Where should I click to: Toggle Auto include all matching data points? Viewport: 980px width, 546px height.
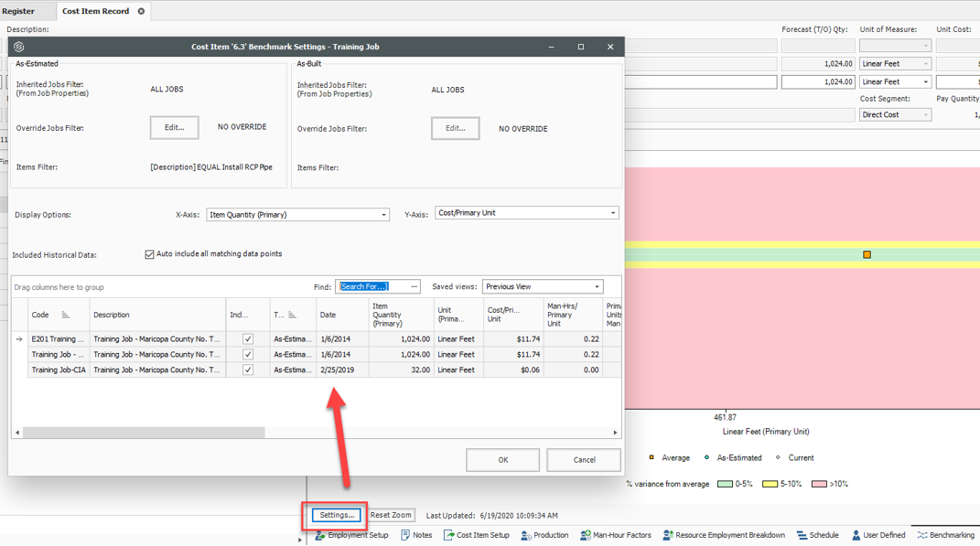coord(149,254)
